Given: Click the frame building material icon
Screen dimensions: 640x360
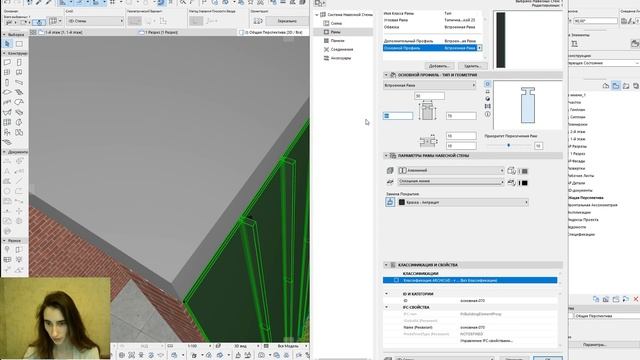Looking at the screenshot, I should coord(390,171).
